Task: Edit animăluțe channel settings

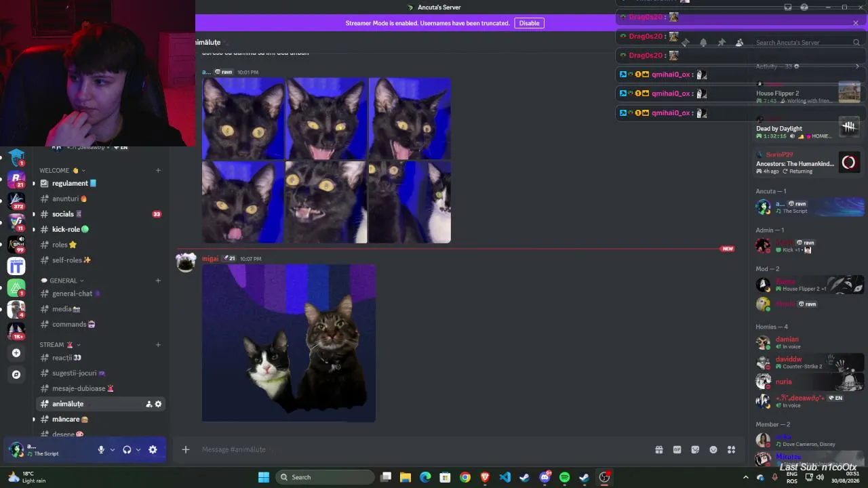Action: coord(159,404)
